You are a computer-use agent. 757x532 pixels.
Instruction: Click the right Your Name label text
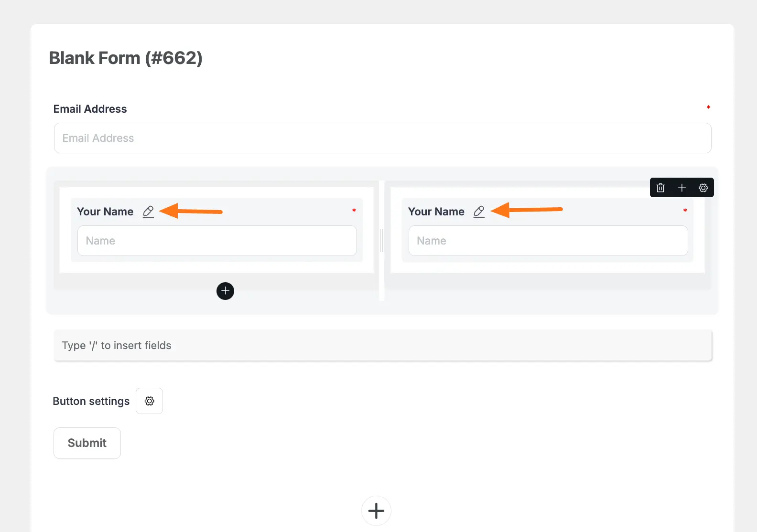click(x=436, y=212)
